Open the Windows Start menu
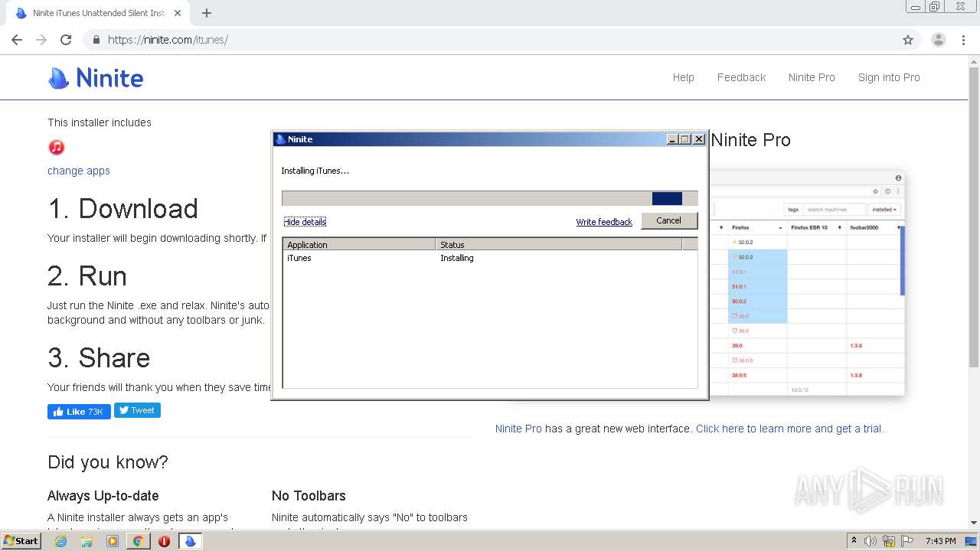This screenshot has width=980, height=551. pyautogui.click(x=21, y=541)
